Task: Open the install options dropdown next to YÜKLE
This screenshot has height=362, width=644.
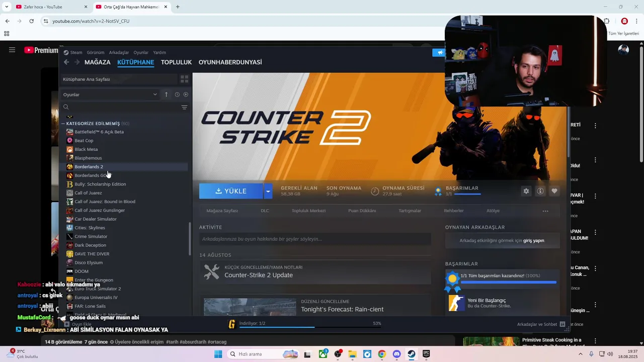Action: tap(268, 191)
